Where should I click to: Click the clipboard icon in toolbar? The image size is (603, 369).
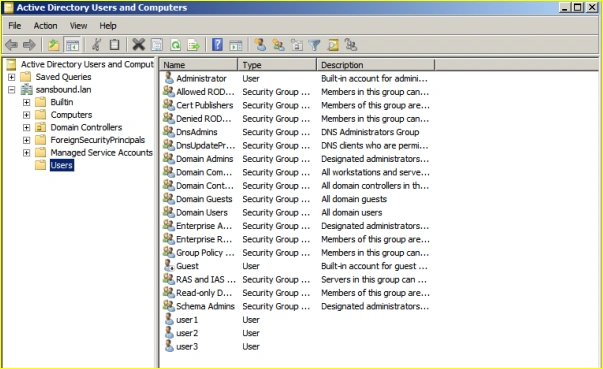coord(114,45)
